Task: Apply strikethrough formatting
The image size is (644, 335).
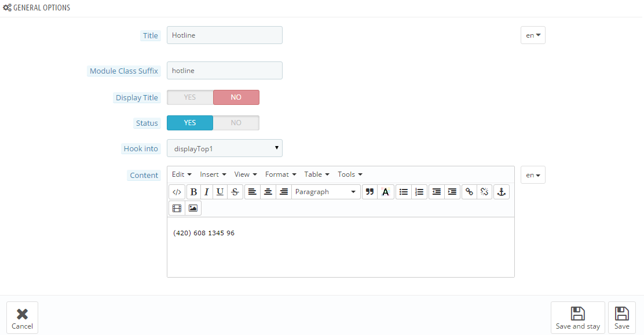Action: pyautogui.click(x=235, y=192)
